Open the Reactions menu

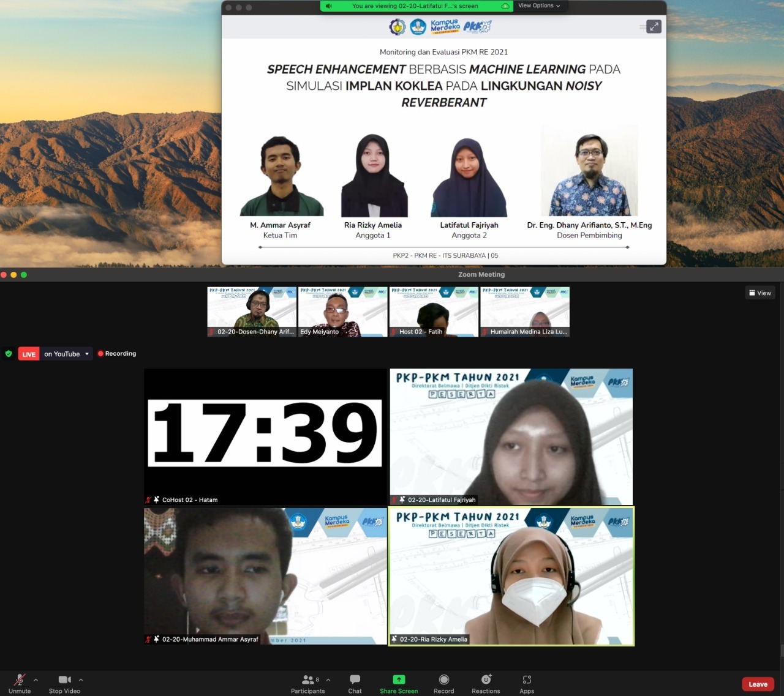coord(486,683)
